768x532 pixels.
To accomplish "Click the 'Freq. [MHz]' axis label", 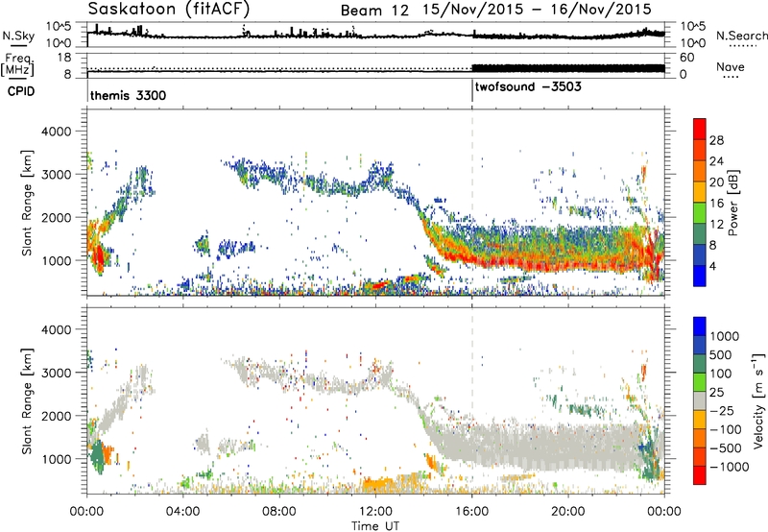I will click(18, 65).
